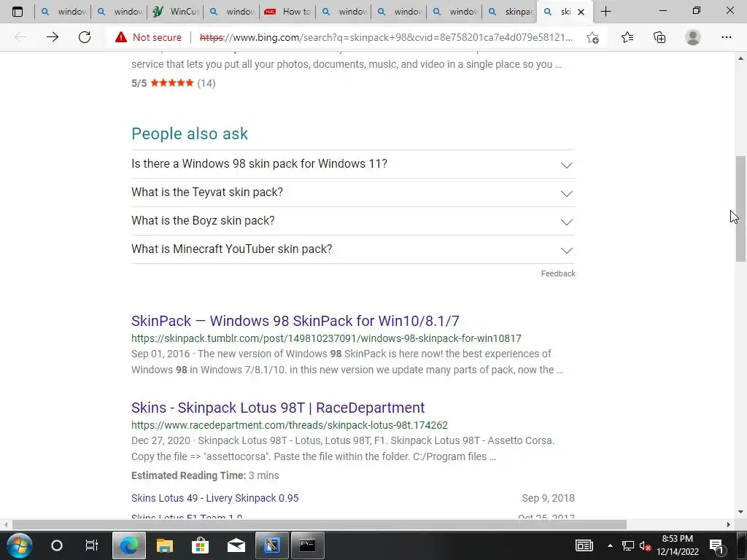Open the blue framed app icon beside Mail on taskbar
The width and height of the screenshot is (747, 560).
coord(272,545)
